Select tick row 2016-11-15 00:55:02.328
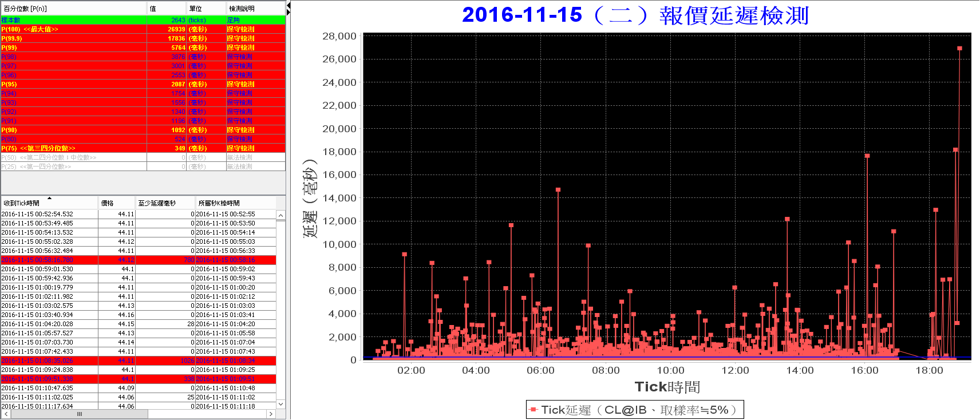This screenshot has width=980, height=420. click(x=139, y=241)
